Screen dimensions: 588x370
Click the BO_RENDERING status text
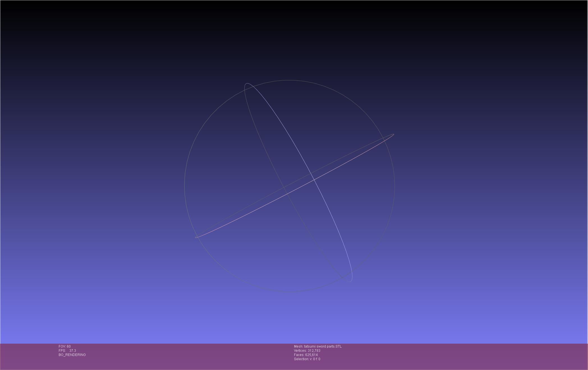[72, 355]
